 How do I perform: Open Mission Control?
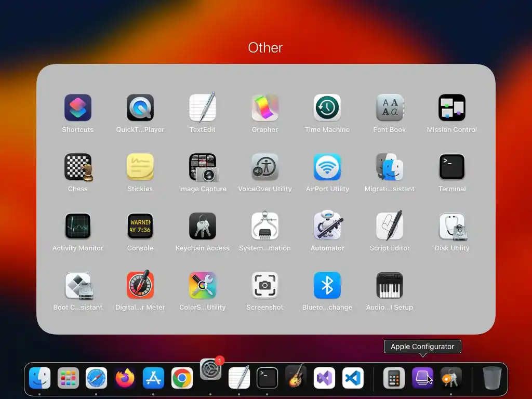(452, 108)
